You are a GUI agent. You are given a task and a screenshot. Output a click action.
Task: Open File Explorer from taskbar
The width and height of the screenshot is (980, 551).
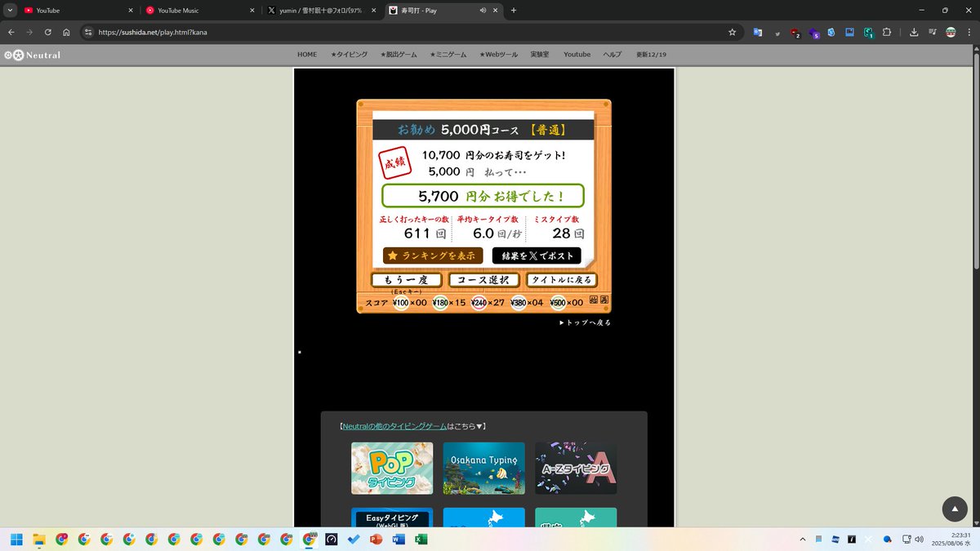tap(38, 539)
